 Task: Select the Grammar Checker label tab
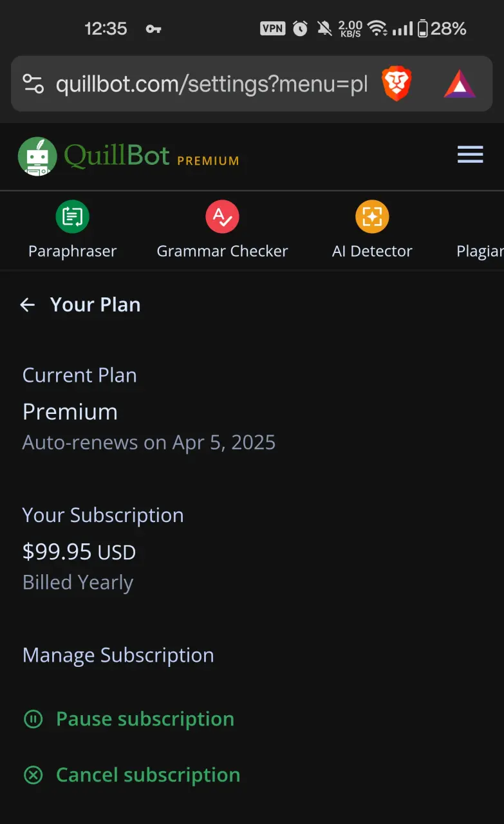click(x=222, y=251)
